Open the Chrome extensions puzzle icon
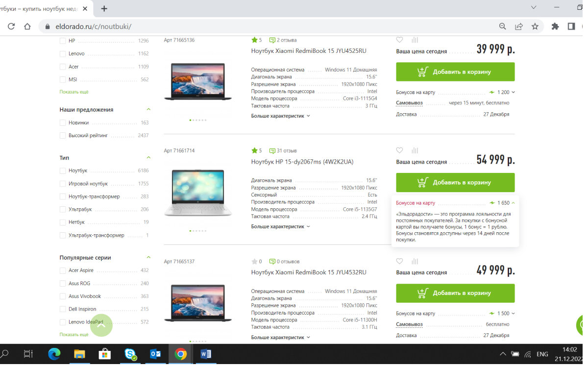 coord(555,26)
